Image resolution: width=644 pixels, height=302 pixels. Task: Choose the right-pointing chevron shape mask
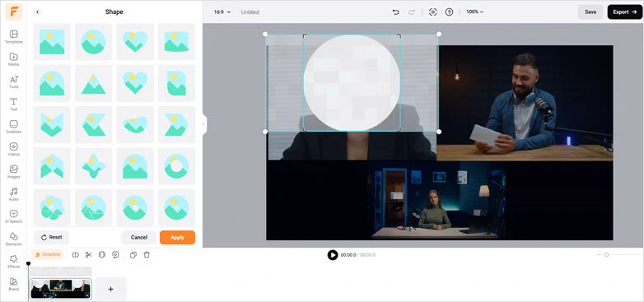click(x=176, y=124)
